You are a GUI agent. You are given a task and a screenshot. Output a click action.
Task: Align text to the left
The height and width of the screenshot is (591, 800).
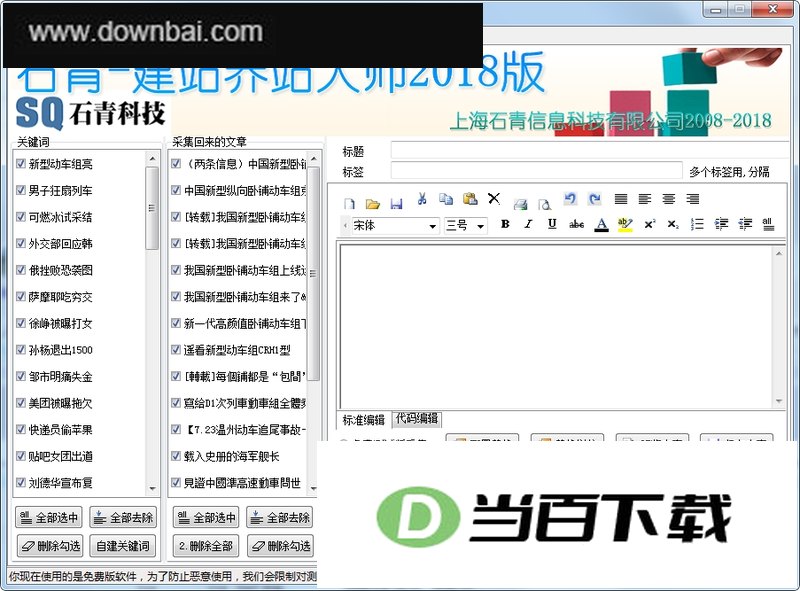coord(645,199)
